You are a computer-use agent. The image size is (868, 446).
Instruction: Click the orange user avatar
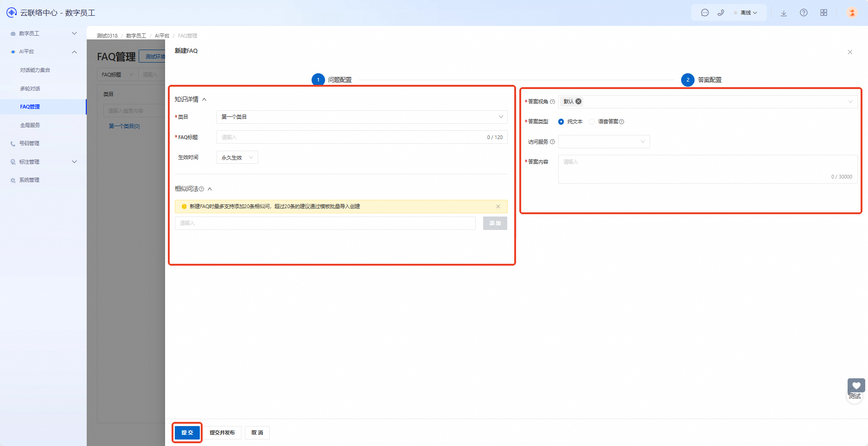[852, 13]
